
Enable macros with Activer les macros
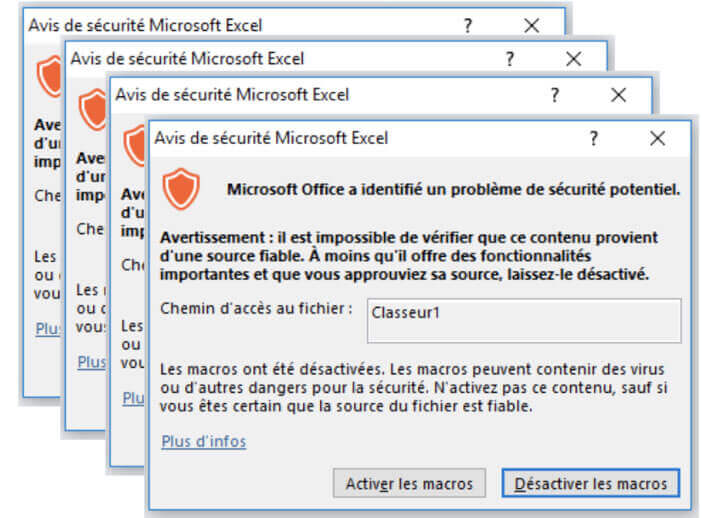(x=409, y=484)
